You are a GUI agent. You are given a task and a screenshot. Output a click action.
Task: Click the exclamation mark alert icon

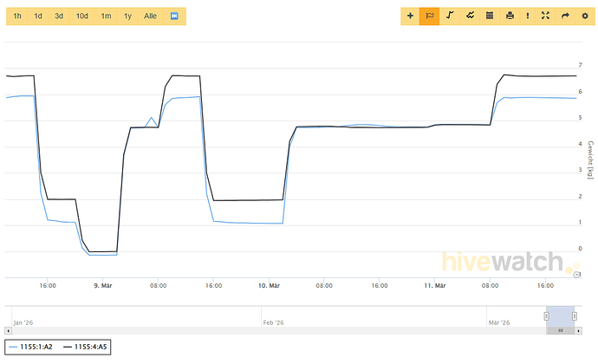coord(527,16)
